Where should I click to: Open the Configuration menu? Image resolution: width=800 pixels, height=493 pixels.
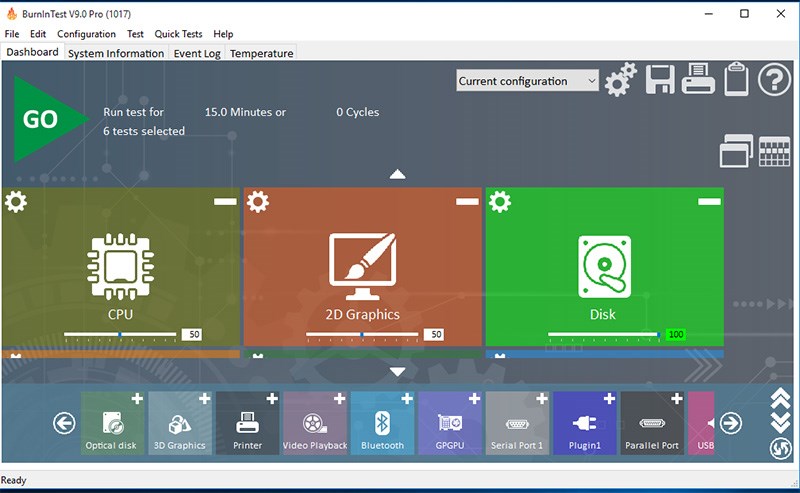pos(86,34)
